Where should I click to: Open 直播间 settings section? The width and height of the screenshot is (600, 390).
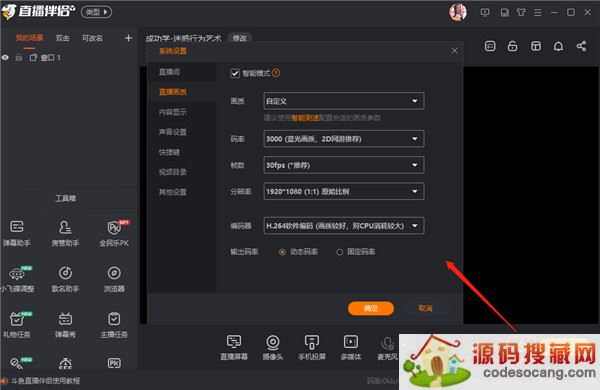pos(182,72)
